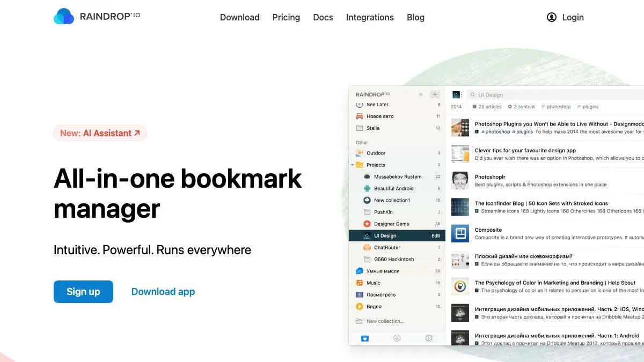Click the user icon beside Login
This screenshot has width=644, height=362.
[x=552, y=17]
